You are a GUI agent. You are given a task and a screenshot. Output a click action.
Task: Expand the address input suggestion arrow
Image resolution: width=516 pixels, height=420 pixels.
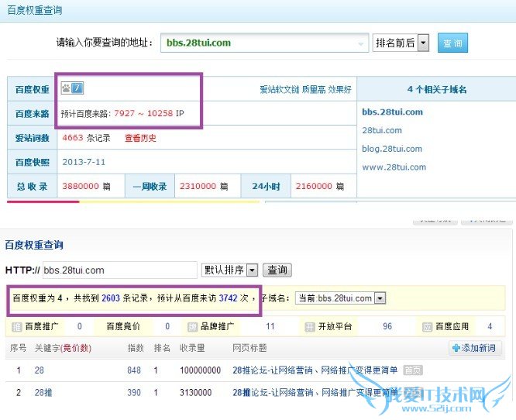(x=361, y=43)
